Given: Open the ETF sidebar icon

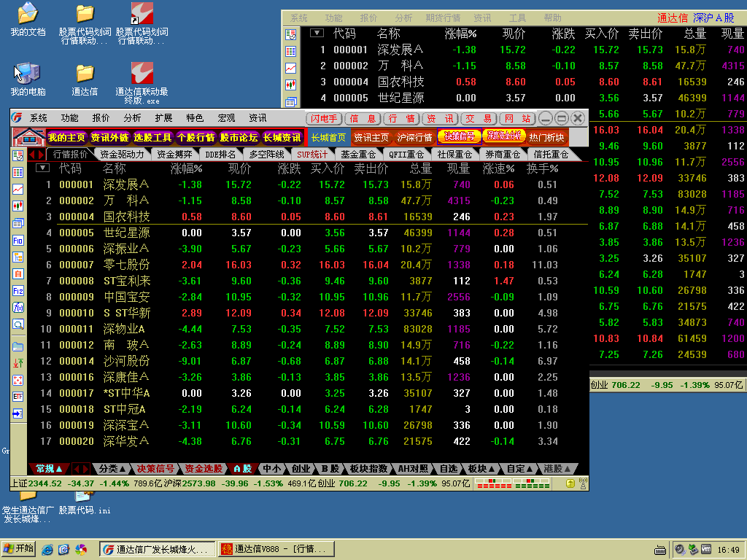Looking at the screenshot, I should 18,397.
